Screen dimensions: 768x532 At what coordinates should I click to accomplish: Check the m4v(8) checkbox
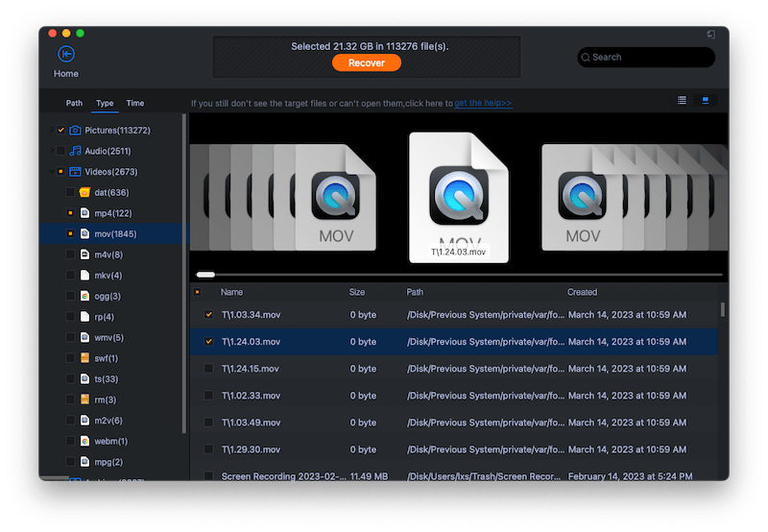point(70,254)
